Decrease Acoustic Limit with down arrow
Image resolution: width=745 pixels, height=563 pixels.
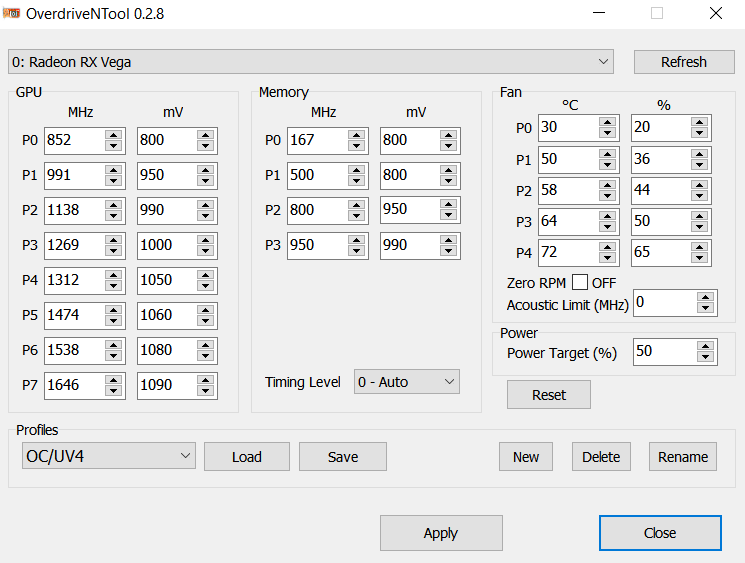(x=706, y=308)
